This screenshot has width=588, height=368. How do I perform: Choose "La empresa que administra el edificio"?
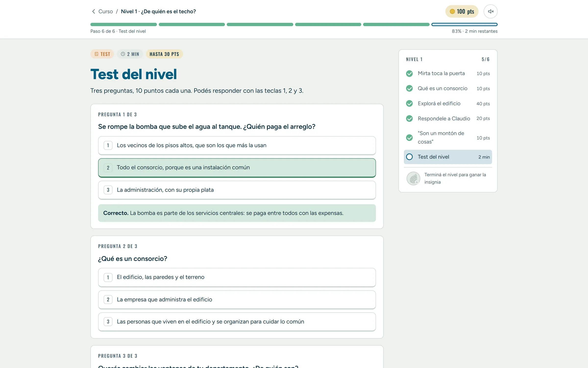click(237, 300)
